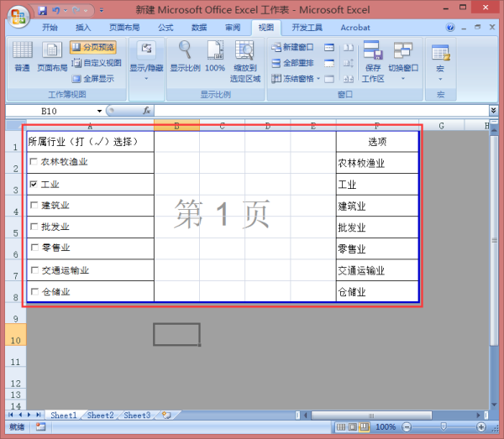The image size is (504, 439).
Task: Check the 建筑业 checkbox
Action: pyautogui.click(x=34, y=205)
